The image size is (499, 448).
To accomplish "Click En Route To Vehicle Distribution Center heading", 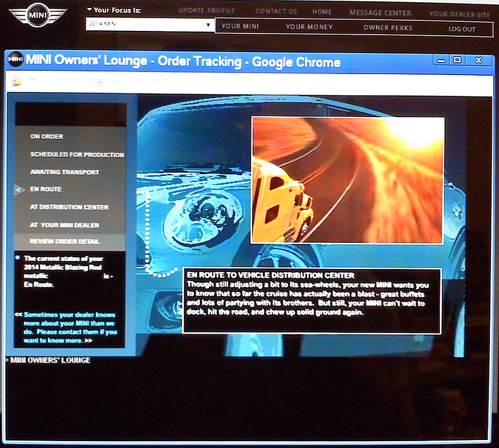I will (270, 275).
